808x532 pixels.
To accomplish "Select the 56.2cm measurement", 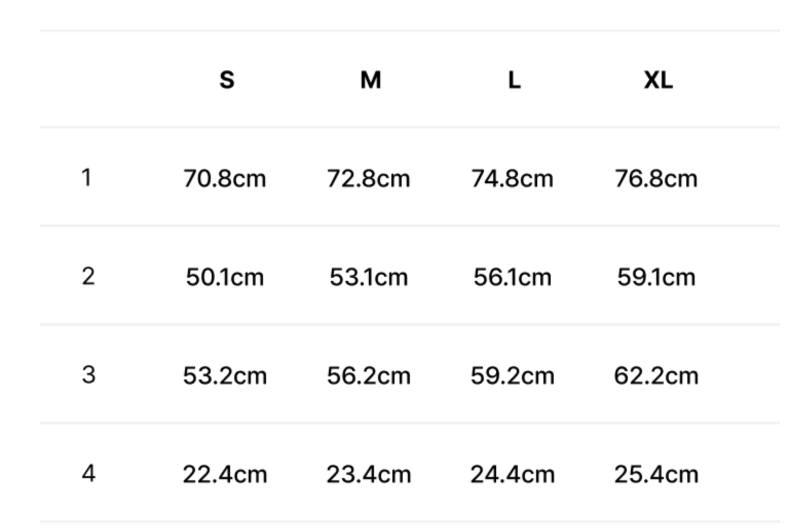I will click(368, 376).
